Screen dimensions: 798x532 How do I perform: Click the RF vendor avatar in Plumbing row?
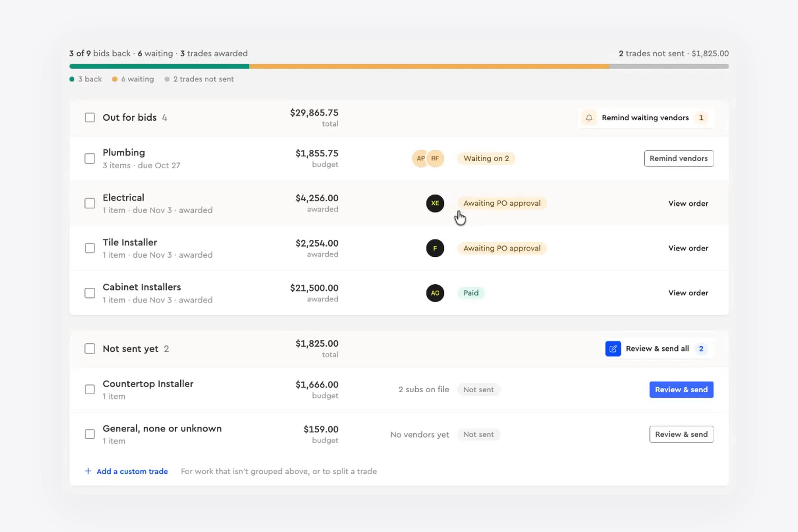pos(435,158)
